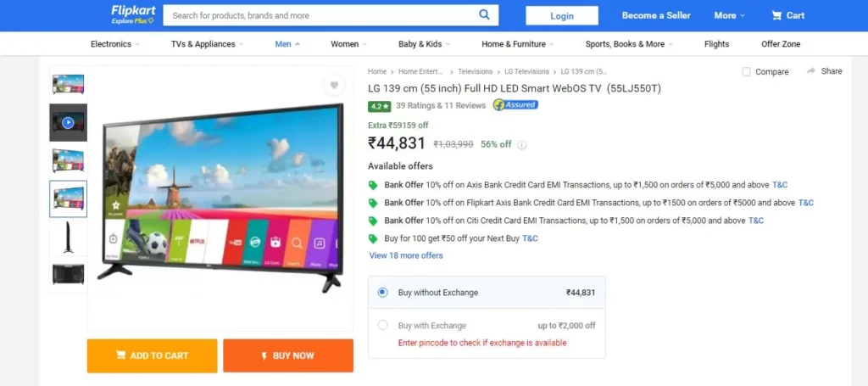Expand the Electronics menu
This screenshot has width=868, height=386.
pos(115,44)
